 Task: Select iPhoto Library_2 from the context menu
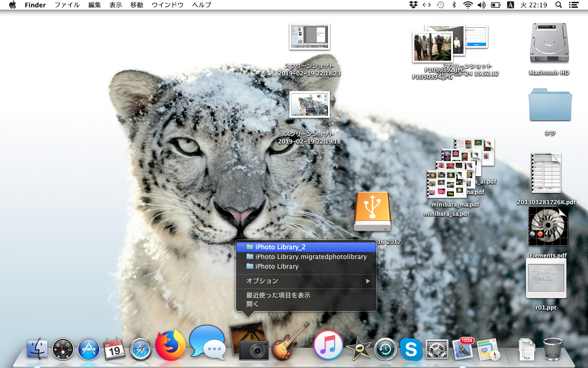(x=280, y=247)
